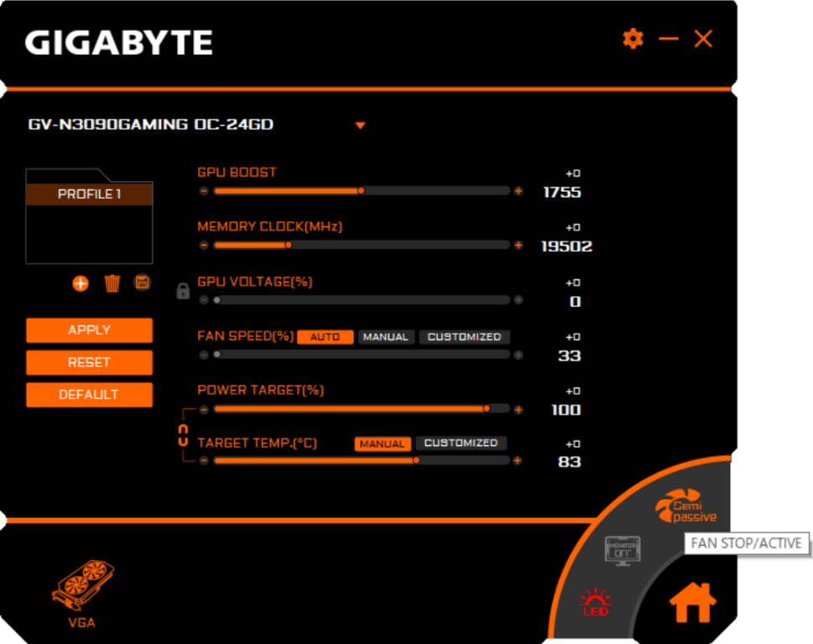
Task: Toggle power and temp link chain icon
Action: (x=183, y=434)
